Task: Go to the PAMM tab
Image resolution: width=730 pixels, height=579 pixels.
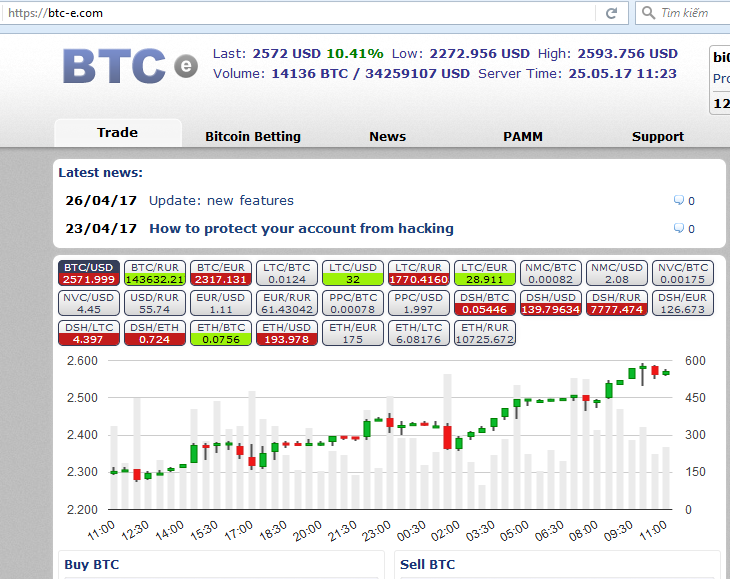Action: 523,136
